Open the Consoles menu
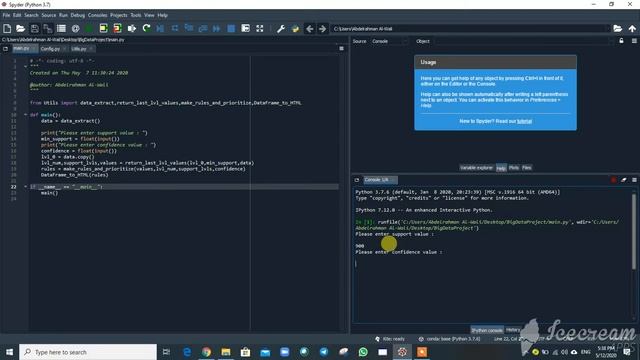 tap(98, 15)
